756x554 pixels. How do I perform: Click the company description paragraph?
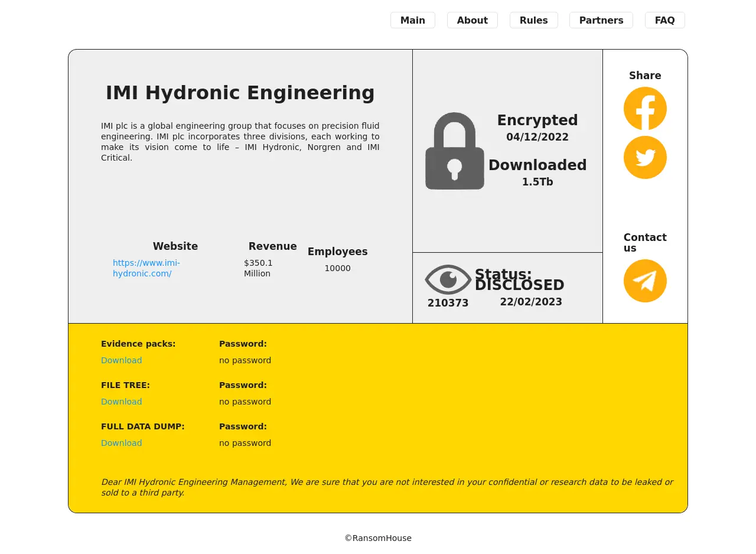240,142
